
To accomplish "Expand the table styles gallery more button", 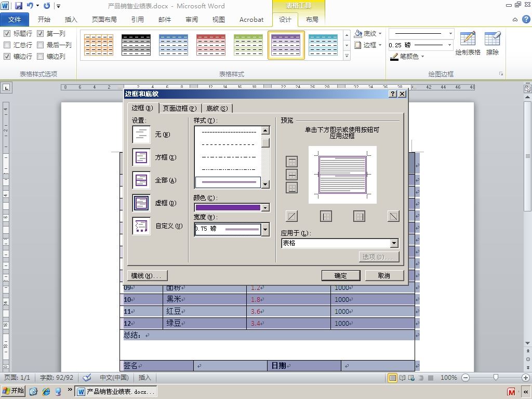I will pos(347,56).
